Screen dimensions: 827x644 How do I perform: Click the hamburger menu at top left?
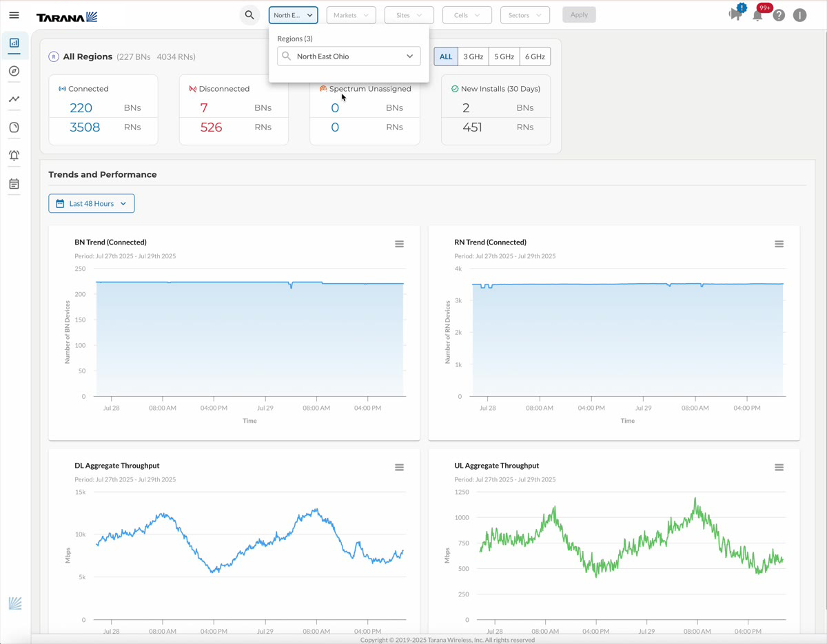pos(14,15)
